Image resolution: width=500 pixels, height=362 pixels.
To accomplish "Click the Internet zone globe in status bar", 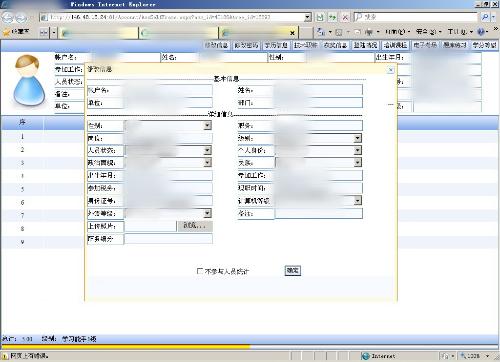I will [x=366, y=356].
